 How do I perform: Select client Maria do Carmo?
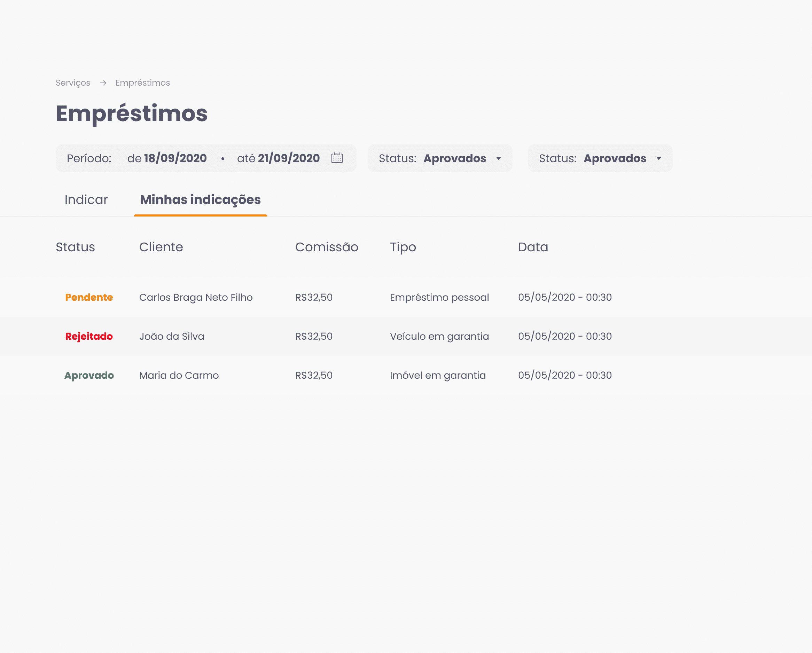(179, 376)
